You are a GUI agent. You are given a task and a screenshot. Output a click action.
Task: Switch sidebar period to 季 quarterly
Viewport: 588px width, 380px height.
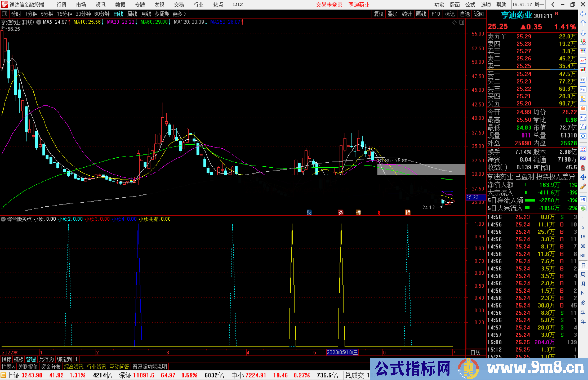point(583,312)
